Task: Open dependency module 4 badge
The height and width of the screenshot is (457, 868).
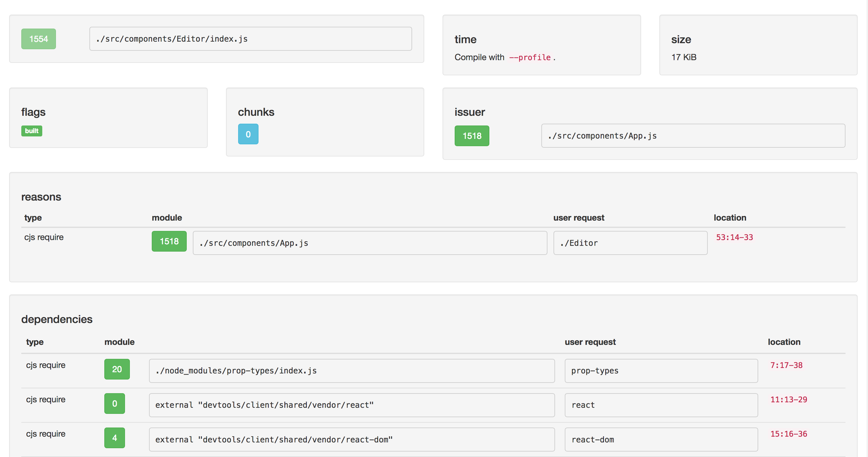Action: point(115,438)
